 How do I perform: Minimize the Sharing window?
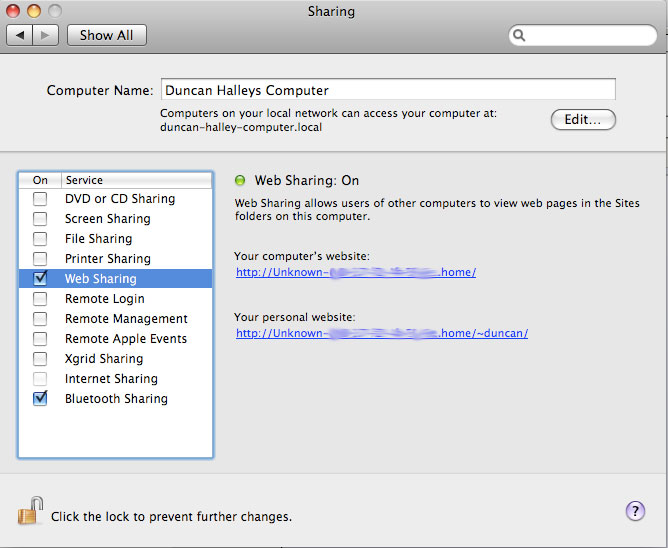pos(34,11)
